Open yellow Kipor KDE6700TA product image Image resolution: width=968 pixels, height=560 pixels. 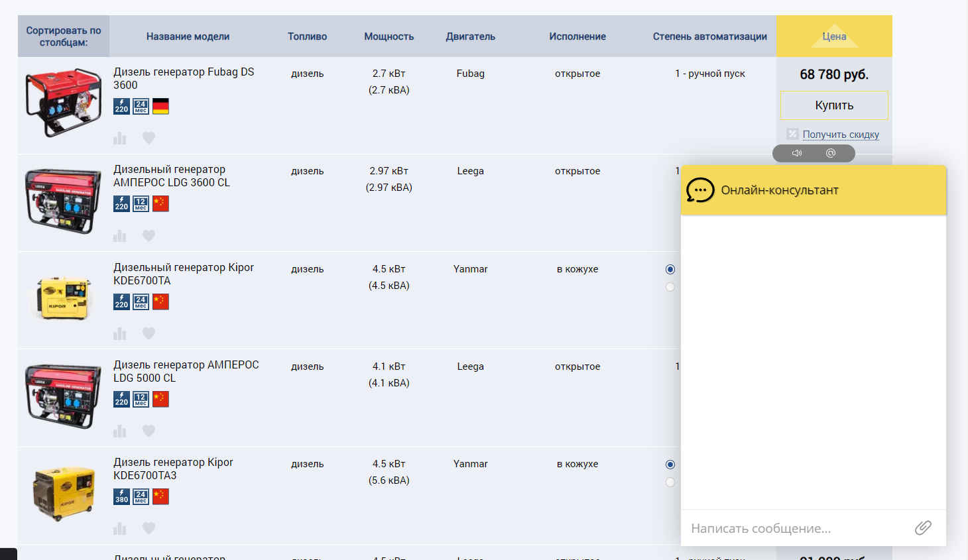63,298
